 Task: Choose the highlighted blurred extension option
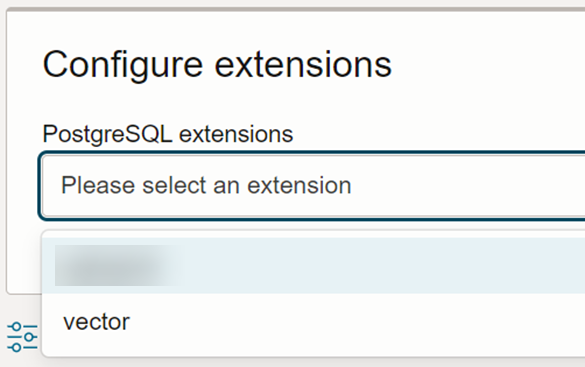pyautogui.click(x=313, y=266)
